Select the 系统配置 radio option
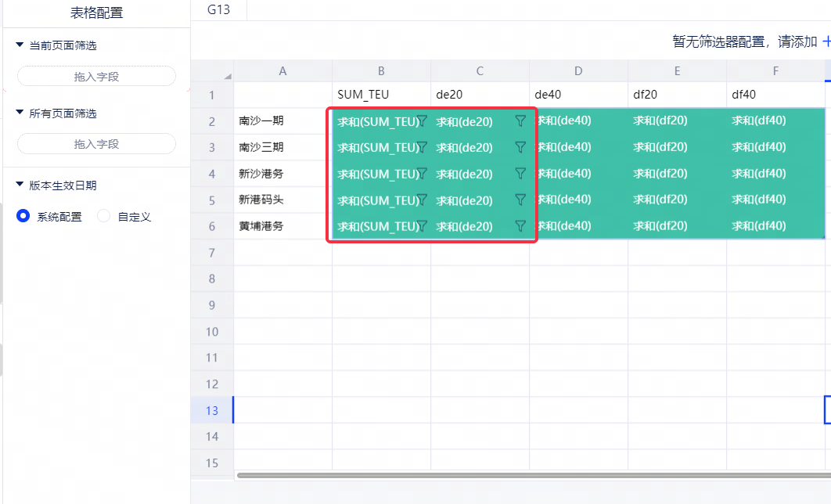This screenshot has height=504, width=831. tap(23, 217)
